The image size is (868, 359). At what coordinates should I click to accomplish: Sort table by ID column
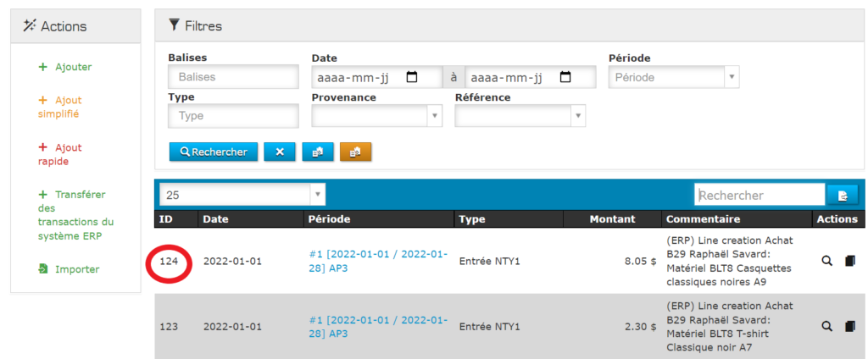coord(176,219)
